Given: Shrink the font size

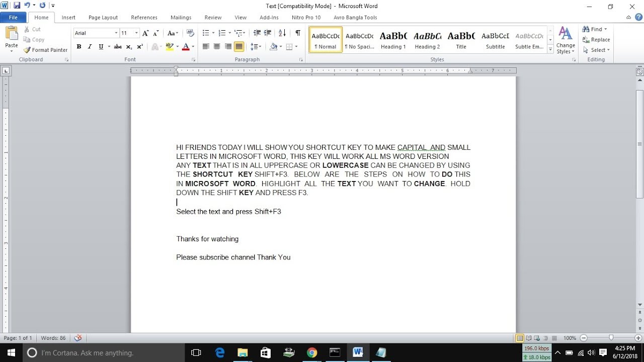Looking at the screenshot, I should pos(156,33).
